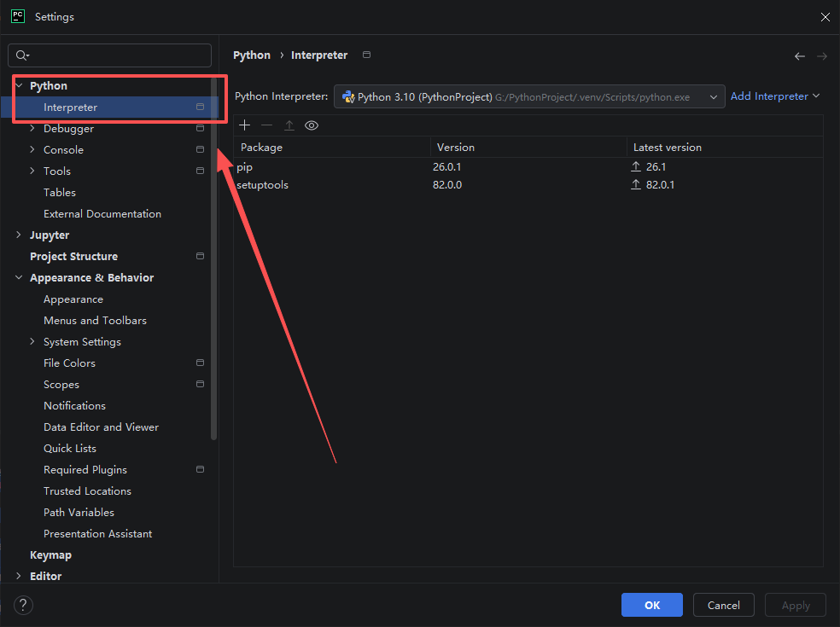Image resolution: width=840 pixels, height=627 pixels.
Task: Close the Settings dialog
Action: click(x=825, y=17)
